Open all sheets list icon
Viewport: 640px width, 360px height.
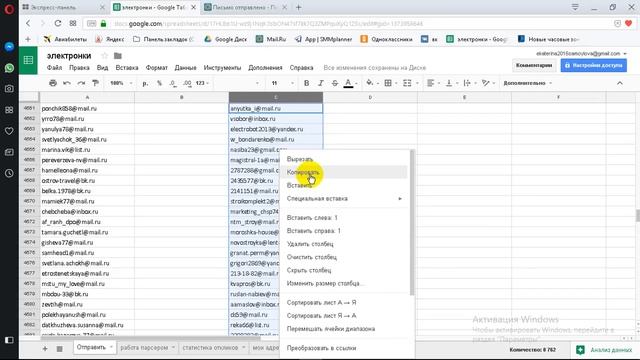point(59,349)
